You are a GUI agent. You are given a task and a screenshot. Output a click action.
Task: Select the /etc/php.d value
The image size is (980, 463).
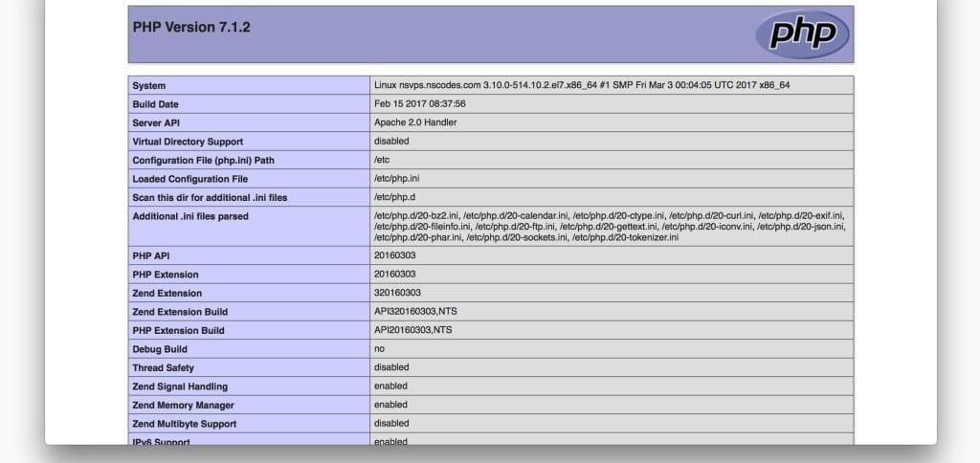pyautogui.click(x=394, y=197)
